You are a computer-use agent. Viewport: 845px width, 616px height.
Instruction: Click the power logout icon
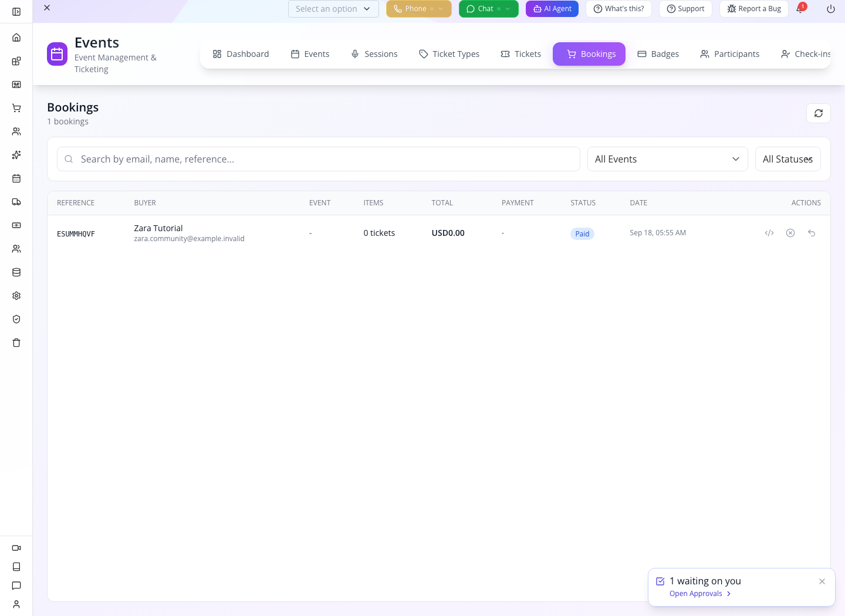point(831,9)
